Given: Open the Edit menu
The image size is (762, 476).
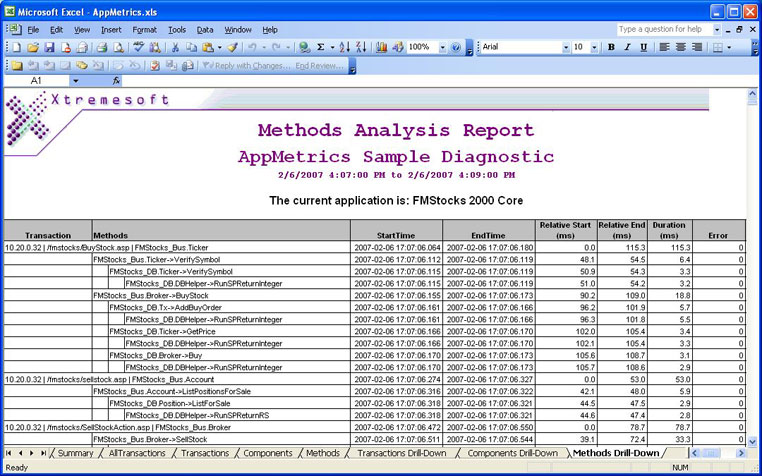Looking at the screenshot, I should (56, 30).
